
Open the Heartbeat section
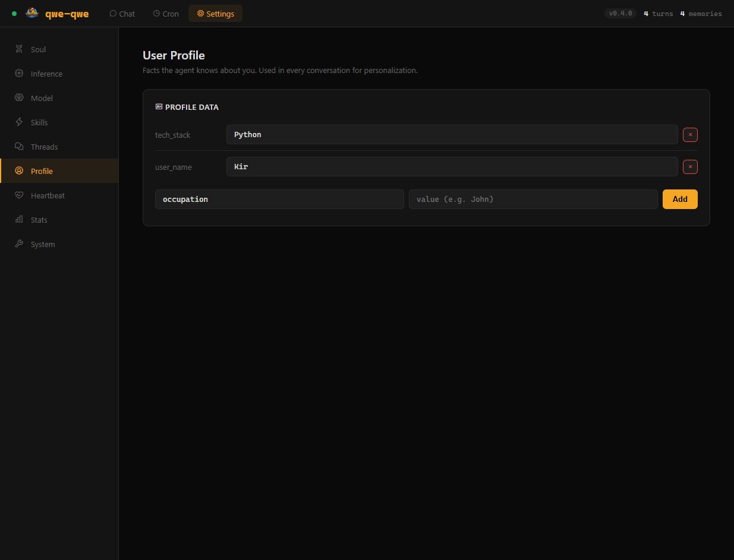click(x=59, y=195)
